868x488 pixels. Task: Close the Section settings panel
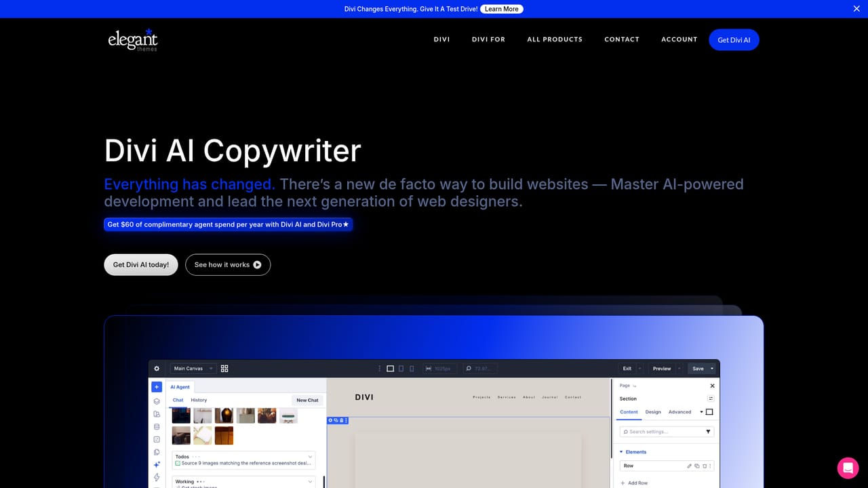click(x=712, y=386)
